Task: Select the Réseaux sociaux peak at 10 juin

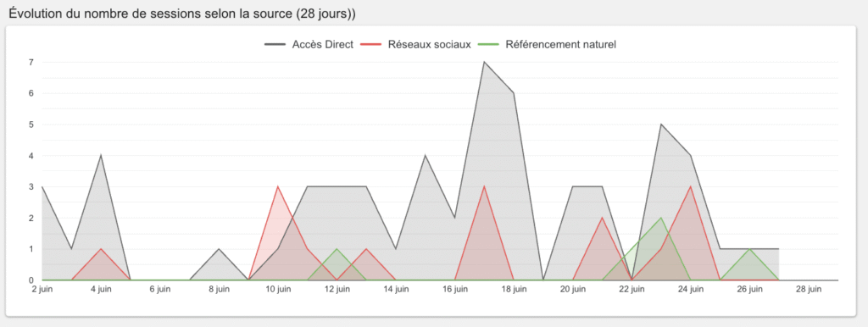Action: 278,186
